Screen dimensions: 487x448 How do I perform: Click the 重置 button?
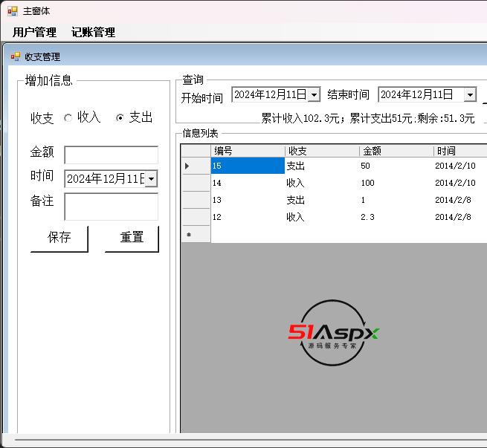click(x=132, y=238)
